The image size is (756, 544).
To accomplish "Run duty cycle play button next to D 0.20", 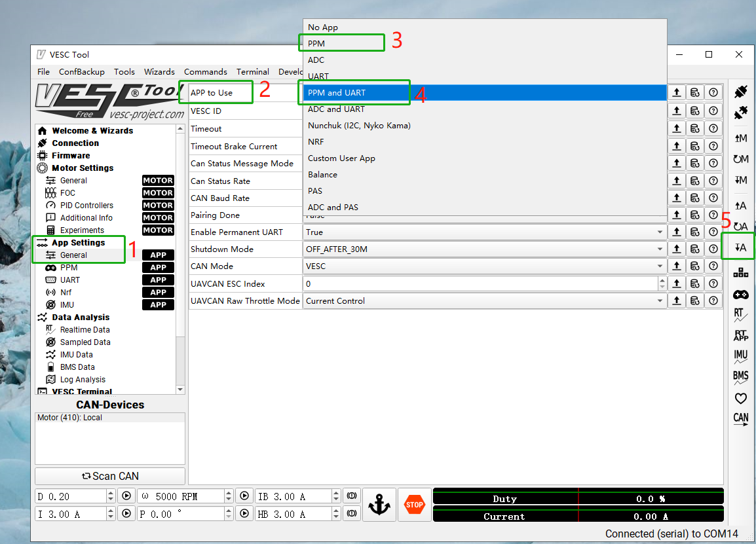I will click(126, 496).
